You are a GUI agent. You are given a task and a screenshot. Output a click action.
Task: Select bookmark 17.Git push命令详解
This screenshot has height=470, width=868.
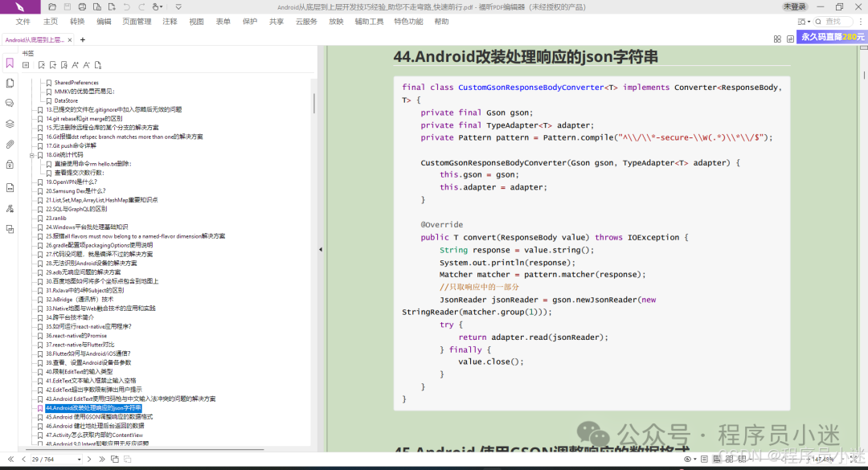(71, 146)
